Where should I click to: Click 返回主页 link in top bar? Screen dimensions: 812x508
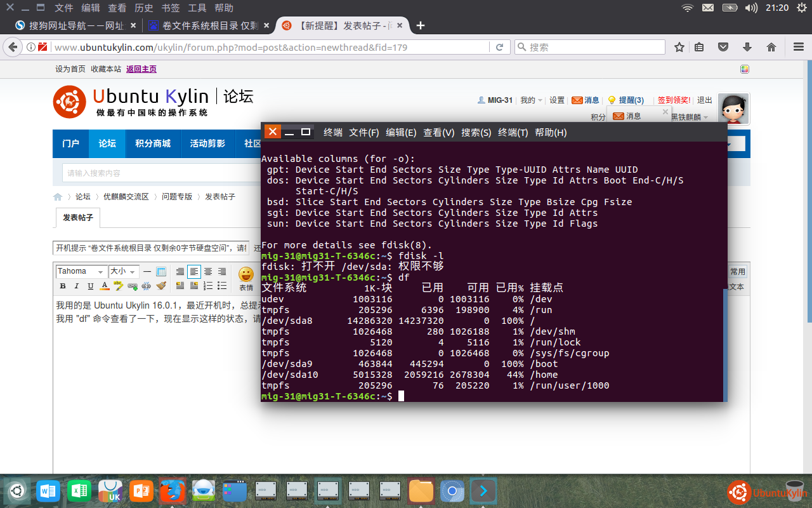pyautogui.click(x=141, y=69)
